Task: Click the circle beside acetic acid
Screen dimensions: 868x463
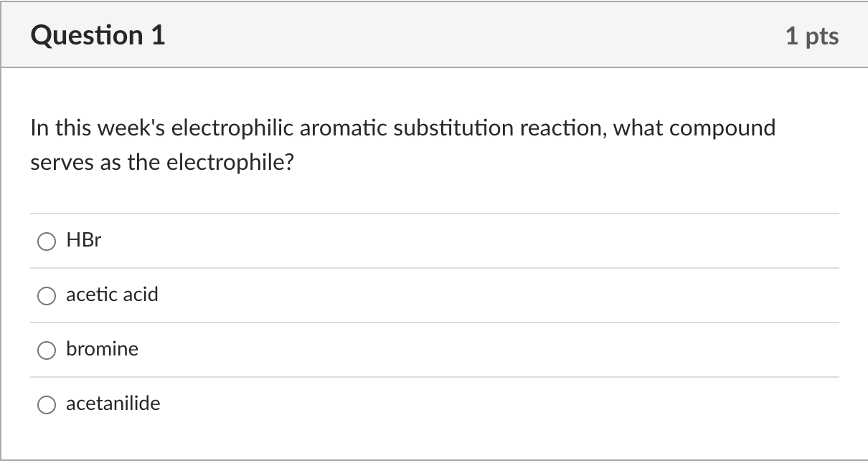Action: tap(47, 295)
